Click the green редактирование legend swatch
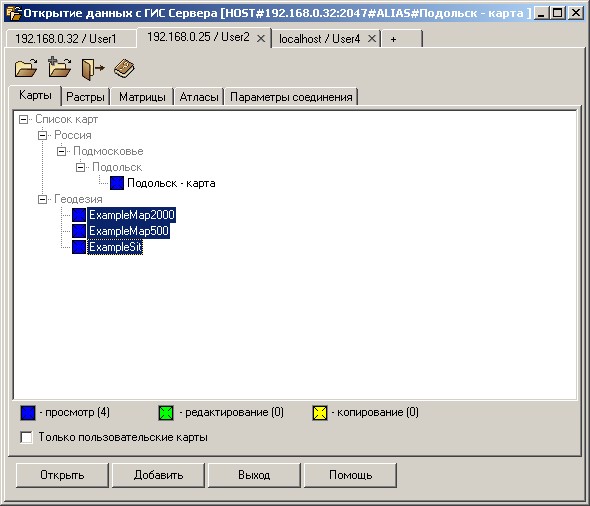Screen dimensions: 590x506 pyautogui.click(x=166, y=413)
